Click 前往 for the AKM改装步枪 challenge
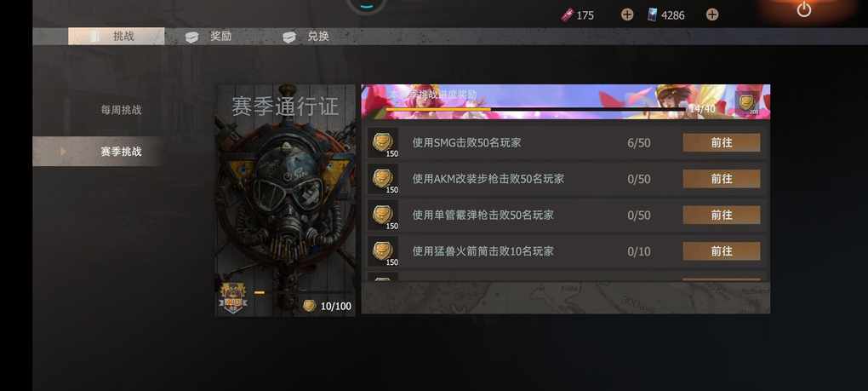This screenshot has width=868, height=391. coord(722,179)
